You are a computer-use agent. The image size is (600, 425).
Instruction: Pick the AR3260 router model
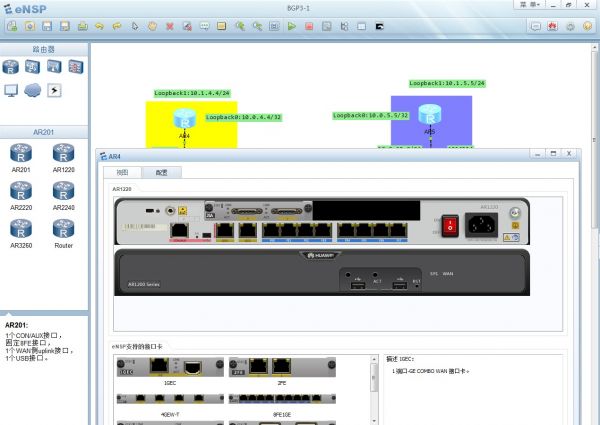click(21, 233)
